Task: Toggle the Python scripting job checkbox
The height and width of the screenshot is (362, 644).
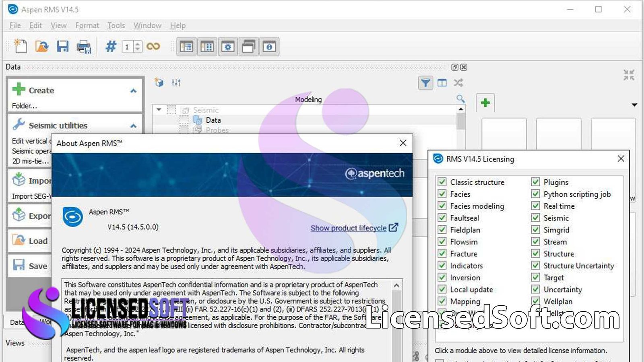Action: tap(535, 194)
